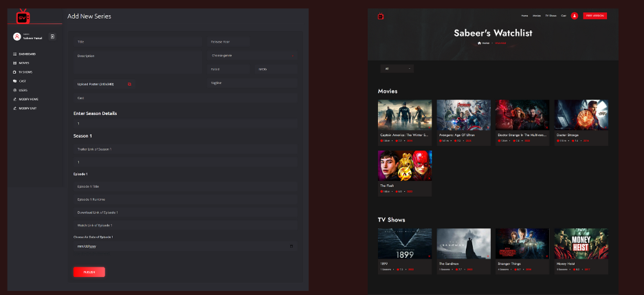Click the red button right of the profile icon
The width and height of the screenshot is (644, 295).
pos(595,16)
